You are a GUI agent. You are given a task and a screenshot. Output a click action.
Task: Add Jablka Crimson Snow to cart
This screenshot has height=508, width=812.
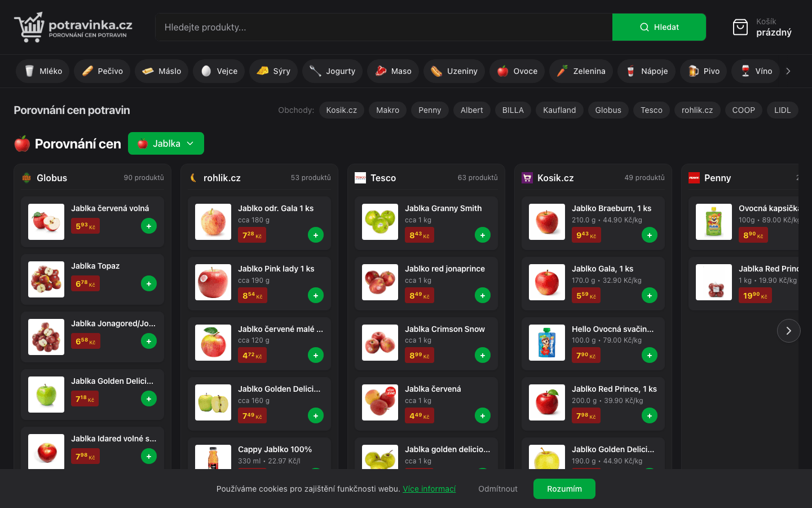[483, 356]
